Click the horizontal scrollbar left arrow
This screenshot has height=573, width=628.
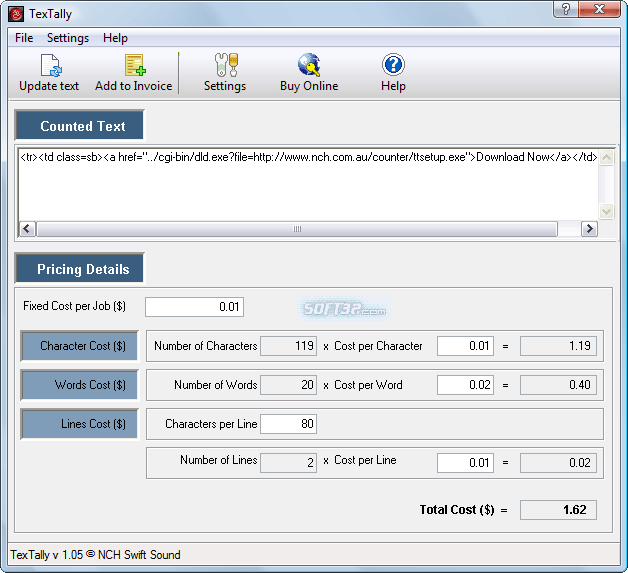(x=27, y=229)
